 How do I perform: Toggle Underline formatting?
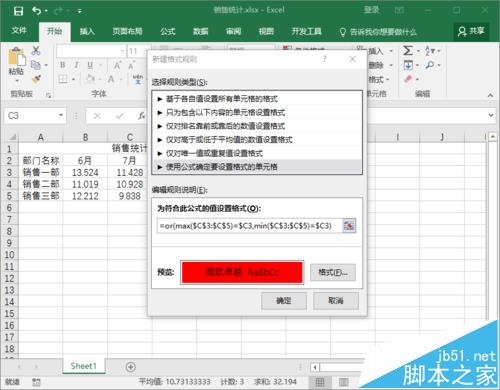(90, 65)
